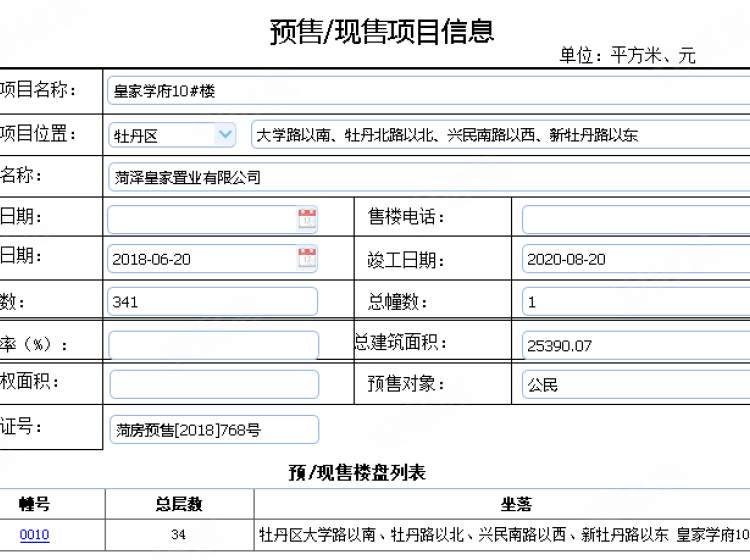This screenshot has width=750, height=560.
Task: Click the 总幢数 input field
Action: [635, 301]
